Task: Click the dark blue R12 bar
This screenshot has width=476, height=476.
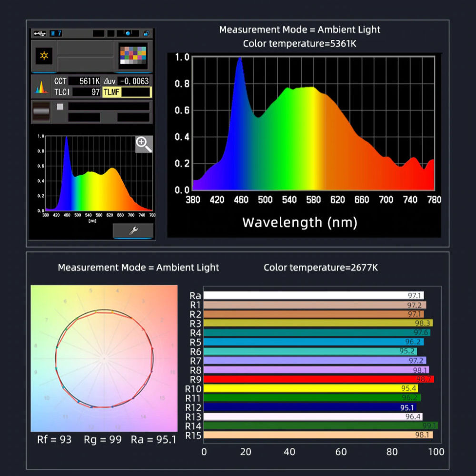Action: tap(309, 407)
